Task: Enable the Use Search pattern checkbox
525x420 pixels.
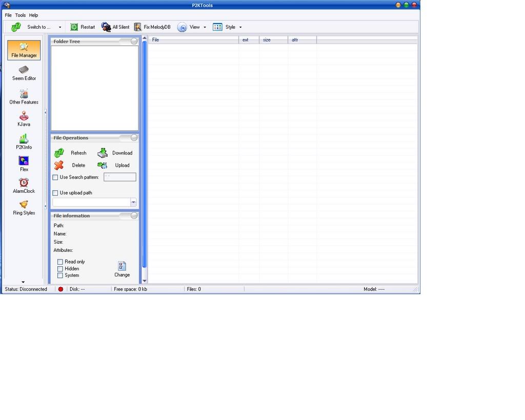Action: click(55, 177)
